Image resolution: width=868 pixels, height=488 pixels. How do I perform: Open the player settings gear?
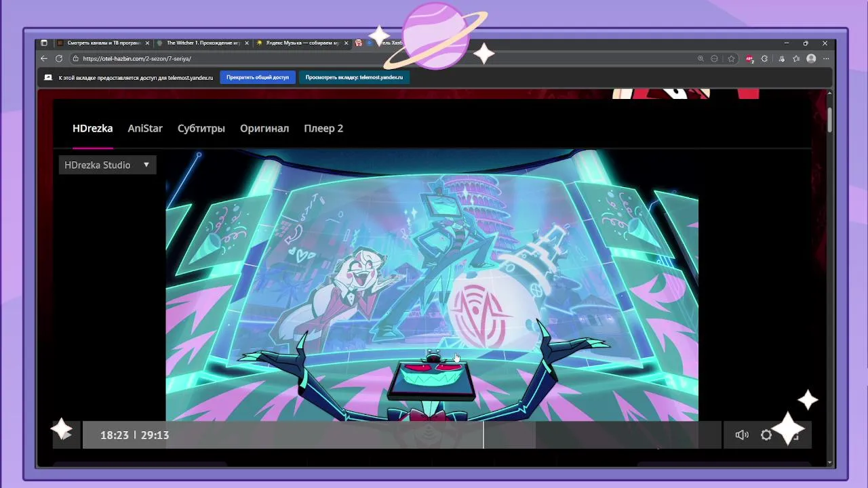coord(766,435)
